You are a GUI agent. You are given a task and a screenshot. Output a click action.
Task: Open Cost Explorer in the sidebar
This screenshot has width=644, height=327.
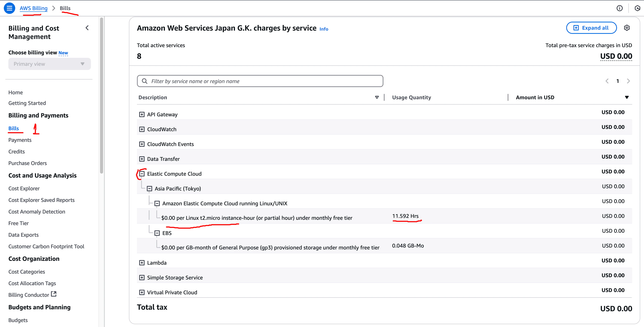pyautogui.click(x=24, y=188)
